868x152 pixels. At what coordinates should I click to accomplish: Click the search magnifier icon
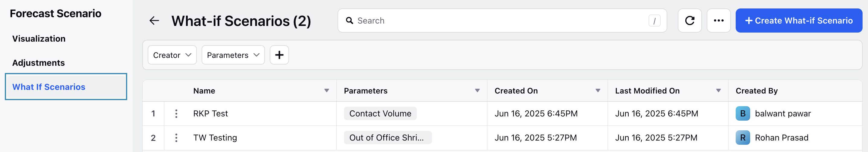(349, 21)
